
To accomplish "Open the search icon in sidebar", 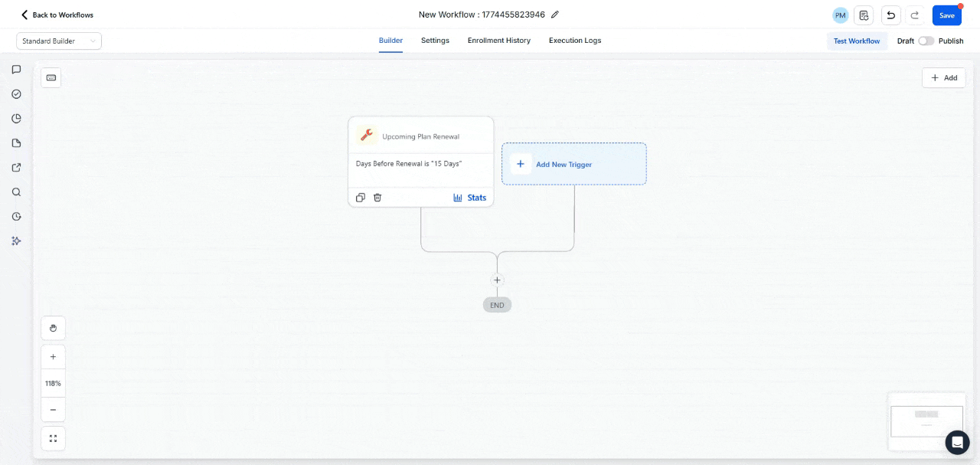I will point(16,192).
